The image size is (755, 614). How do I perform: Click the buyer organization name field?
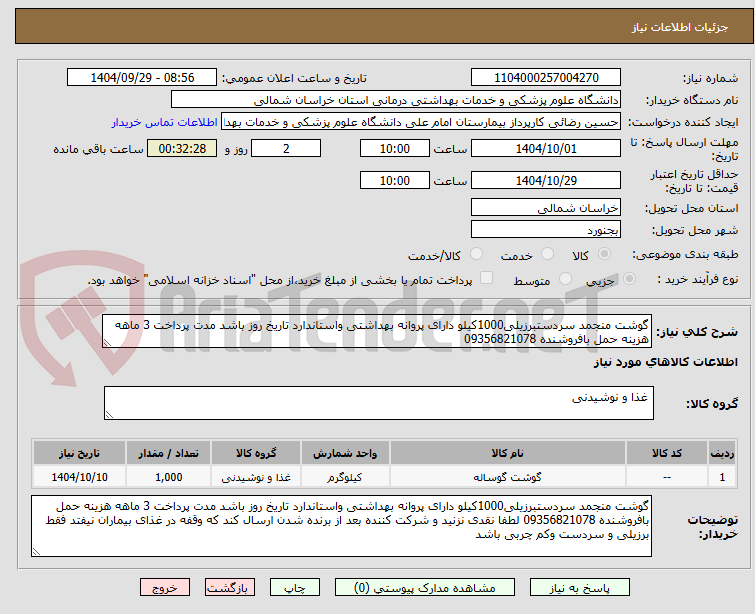point(396,100)
